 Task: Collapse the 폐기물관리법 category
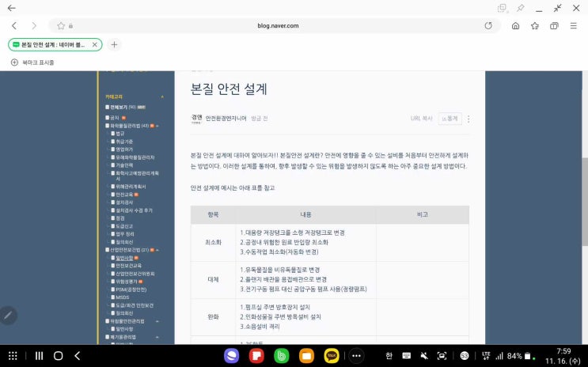click(157, 337)
